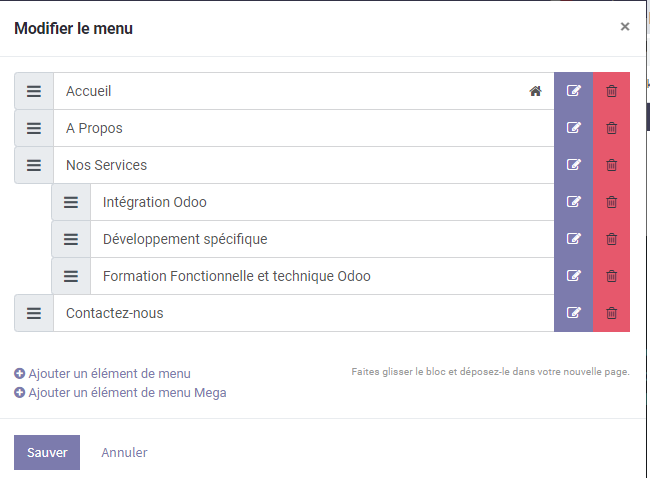This screenshot has height=478, width=650.
Task: Click the drag handle for Nos Services
Action: pyautogui.click(x=34, y=165)
